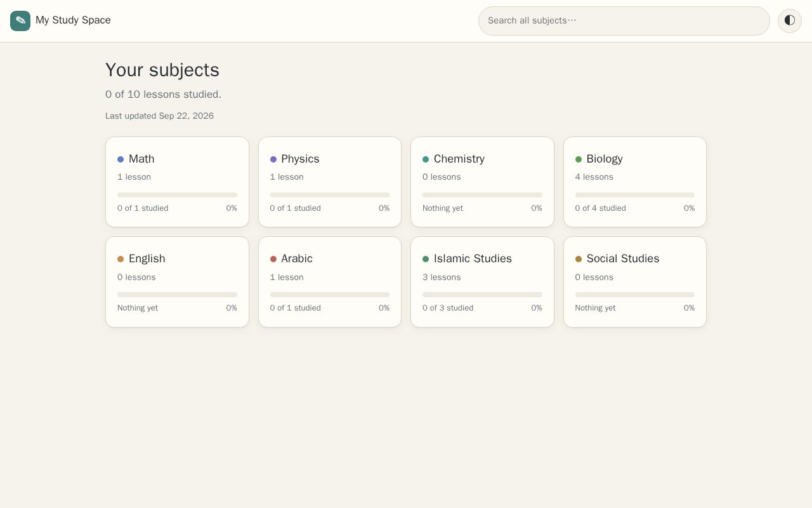Click the teal dot beside Chemistry
812x508 pixels.
[426, 159]
